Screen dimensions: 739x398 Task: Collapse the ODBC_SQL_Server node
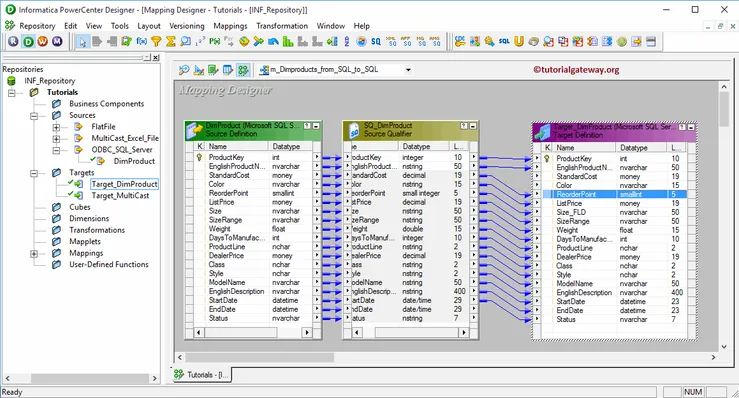[57, 150]
